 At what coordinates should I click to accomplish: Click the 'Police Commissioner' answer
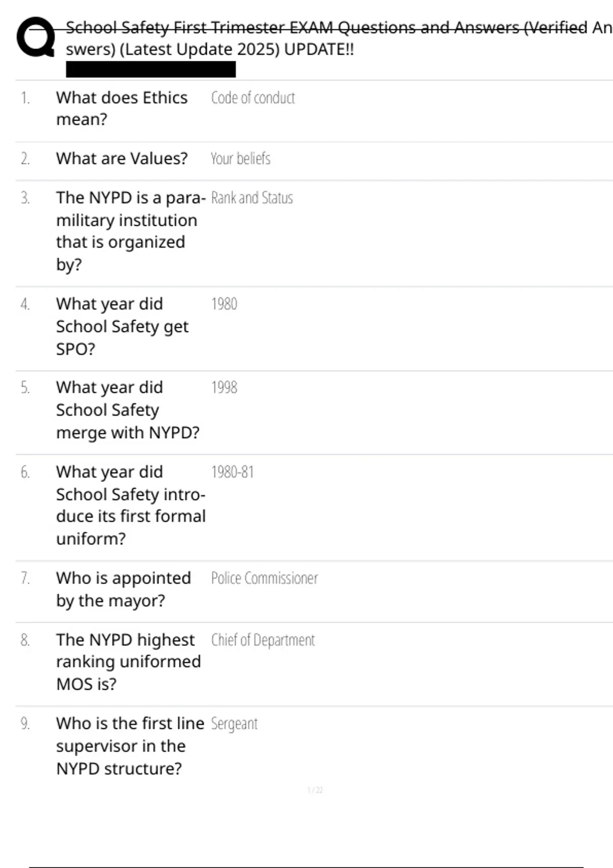(x=264, y=578)
